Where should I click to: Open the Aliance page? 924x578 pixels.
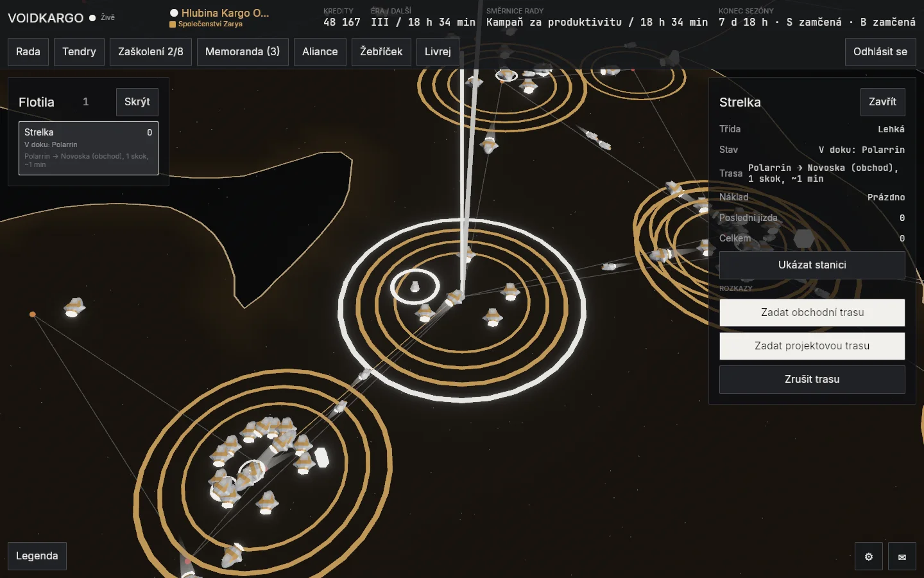[x=320, y=52]
